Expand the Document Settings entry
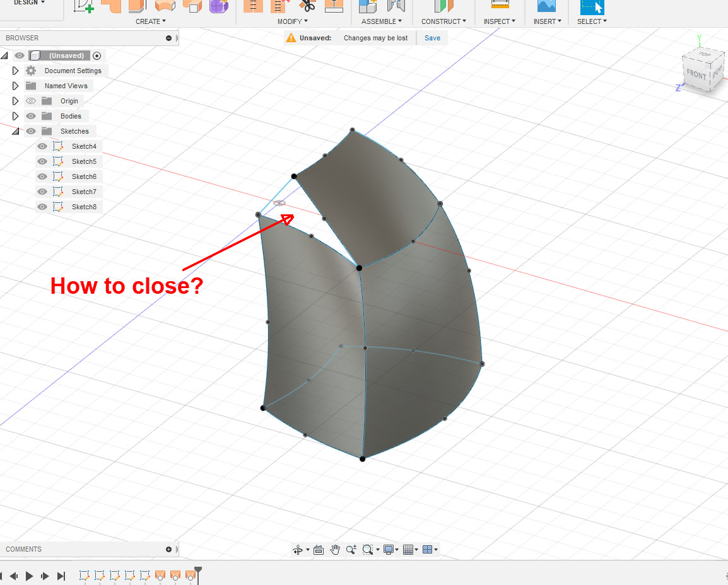 [15, 71]
